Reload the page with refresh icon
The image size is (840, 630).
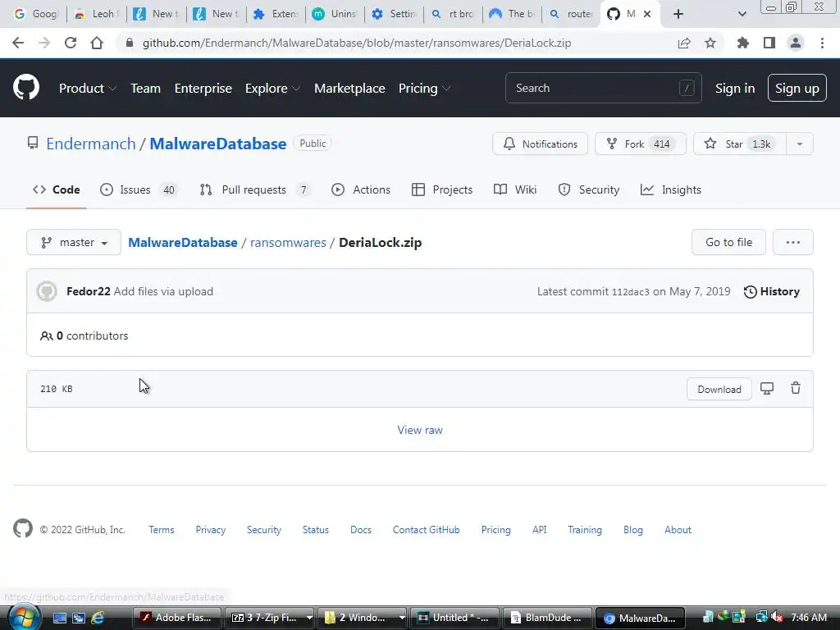(71, 43)
